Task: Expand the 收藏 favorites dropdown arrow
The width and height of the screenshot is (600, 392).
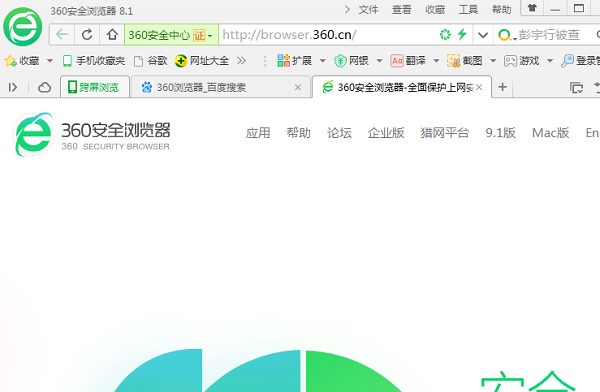Action: click(50, 60)
